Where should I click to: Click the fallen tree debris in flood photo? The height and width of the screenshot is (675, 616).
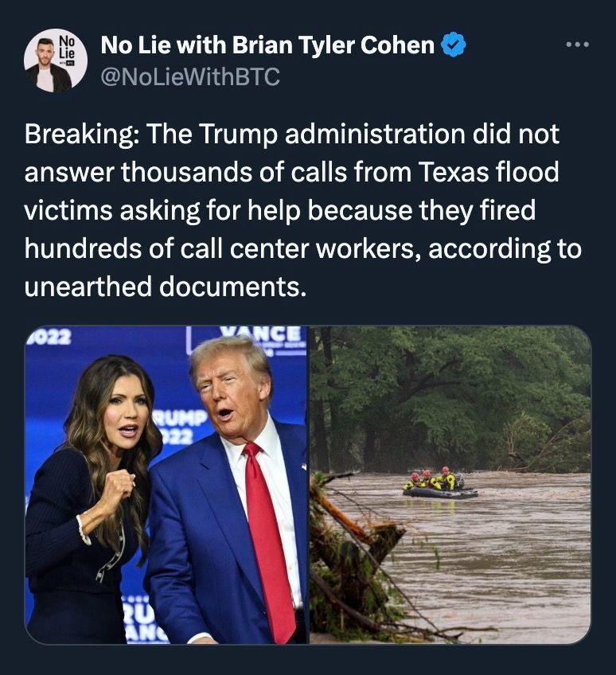tap(358, 560)
